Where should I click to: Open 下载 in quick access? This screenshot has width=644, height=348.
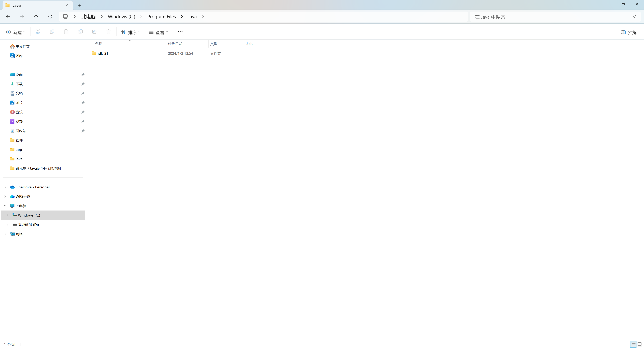click(16, 84)
